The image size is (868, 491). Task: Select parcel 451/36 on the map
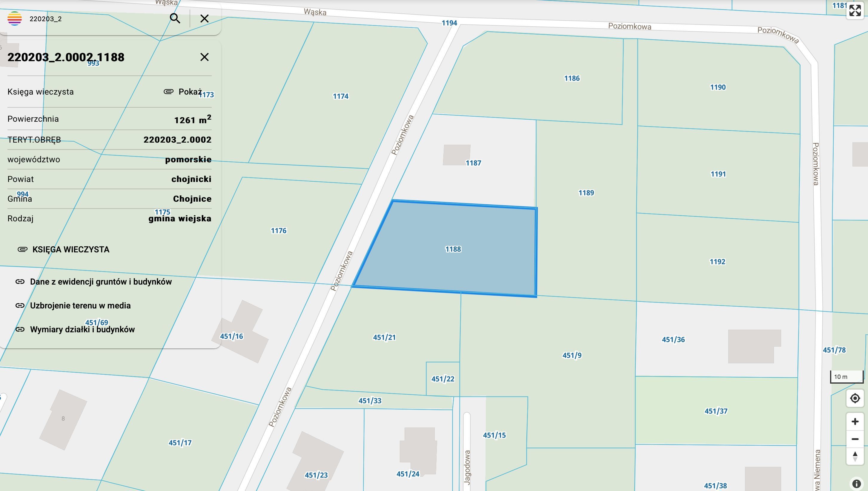673,339
